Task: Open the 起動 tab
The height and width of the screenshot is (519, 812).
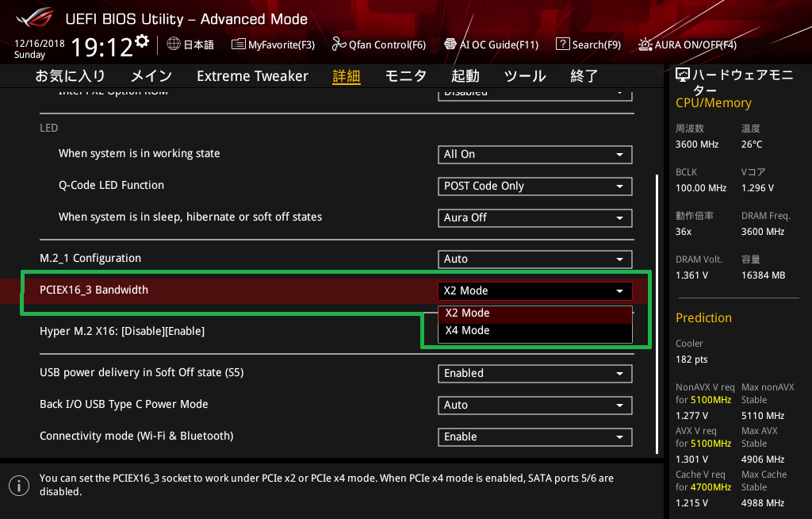Action: coord(465,75)
